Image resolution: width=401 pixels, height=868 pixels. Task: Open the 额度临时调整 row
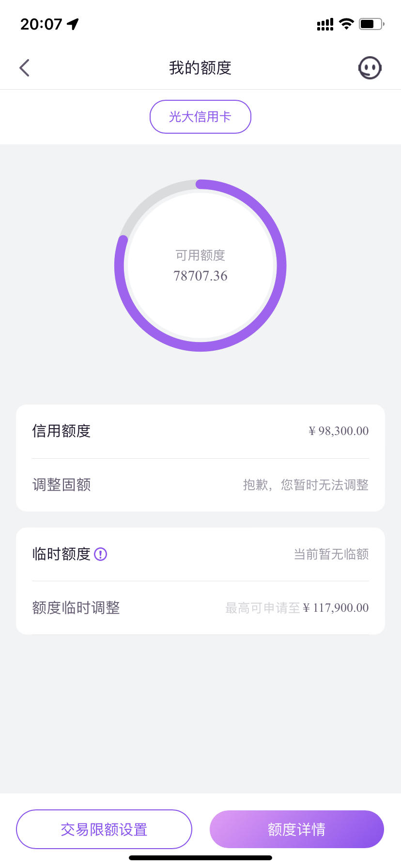click(200, 608)
